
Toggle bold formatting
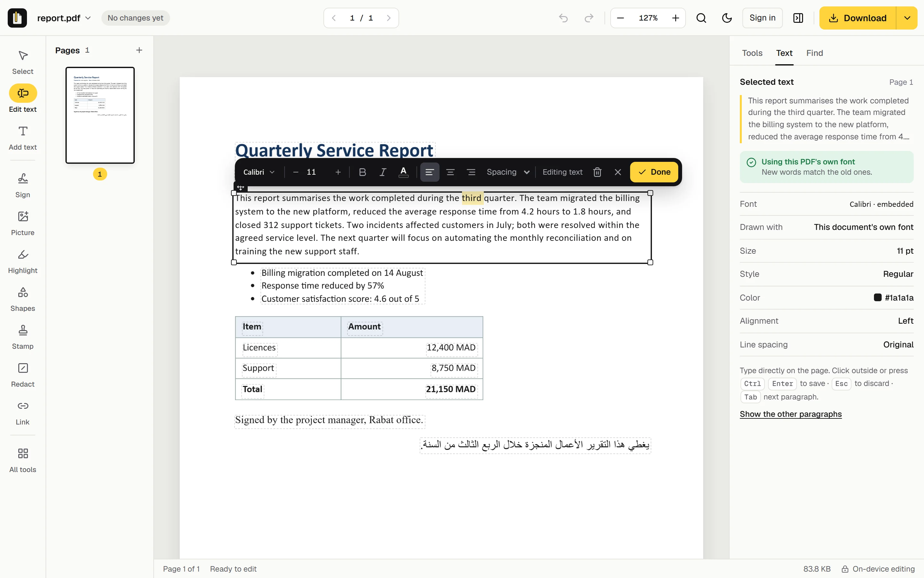[362, 172]
